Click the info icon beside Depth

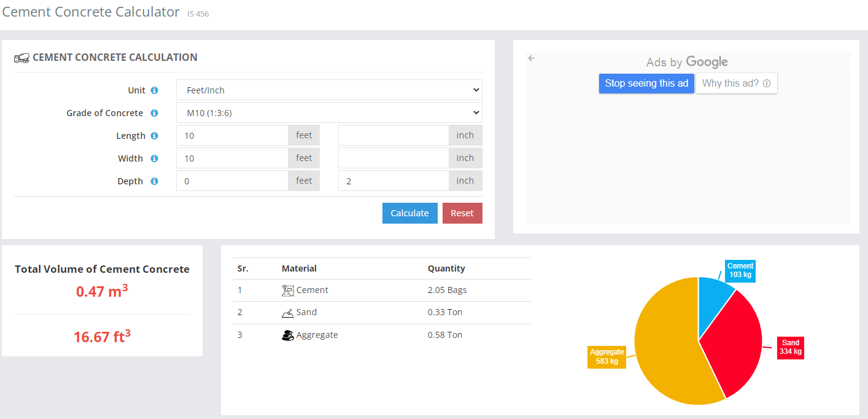point(154,181)
